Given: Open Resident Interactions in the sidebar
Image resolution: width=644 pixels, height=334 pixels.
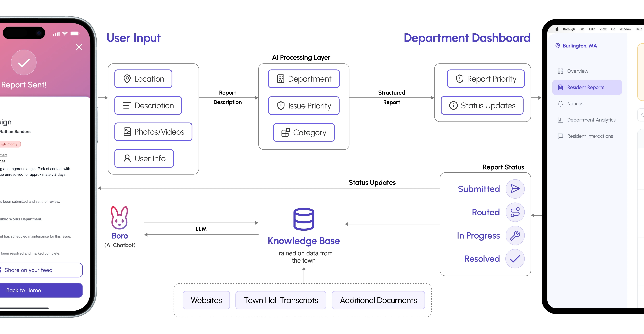Looking at the screenshot, I should (x=590, y=136).
